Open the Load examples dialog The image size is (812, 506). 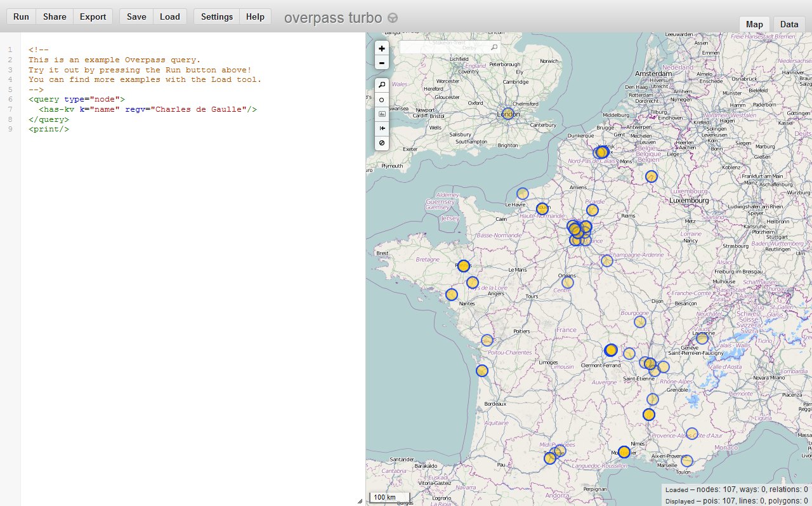click(x=169, y=17)
